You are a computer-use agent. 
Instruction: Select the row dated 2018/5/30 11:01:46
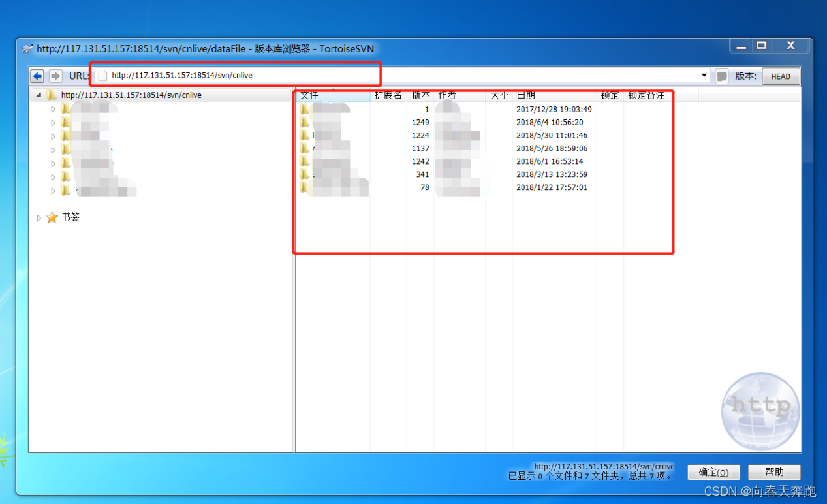pos(552,135)
